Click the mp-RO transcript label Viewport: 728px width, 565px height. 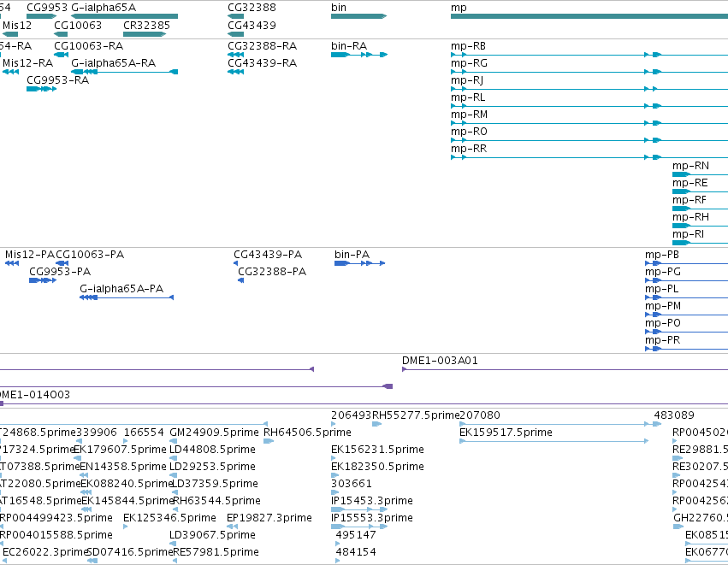469,132
